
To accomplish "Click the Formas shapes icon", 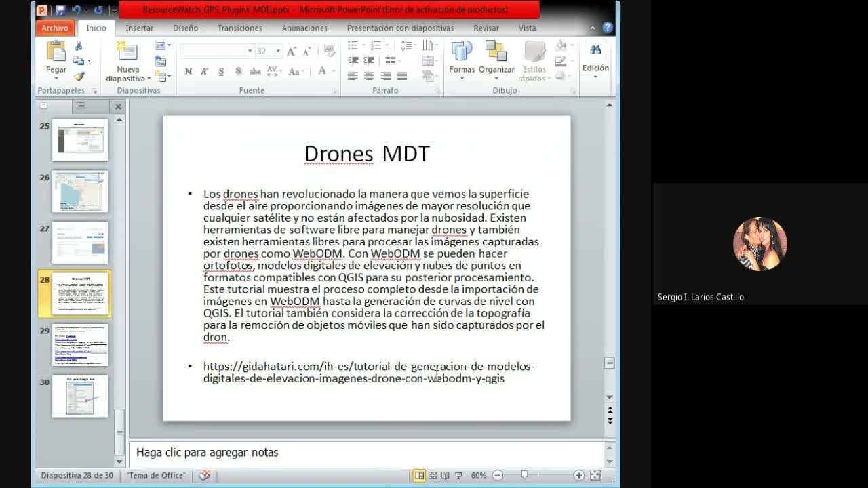I will [x=462, y=52].
